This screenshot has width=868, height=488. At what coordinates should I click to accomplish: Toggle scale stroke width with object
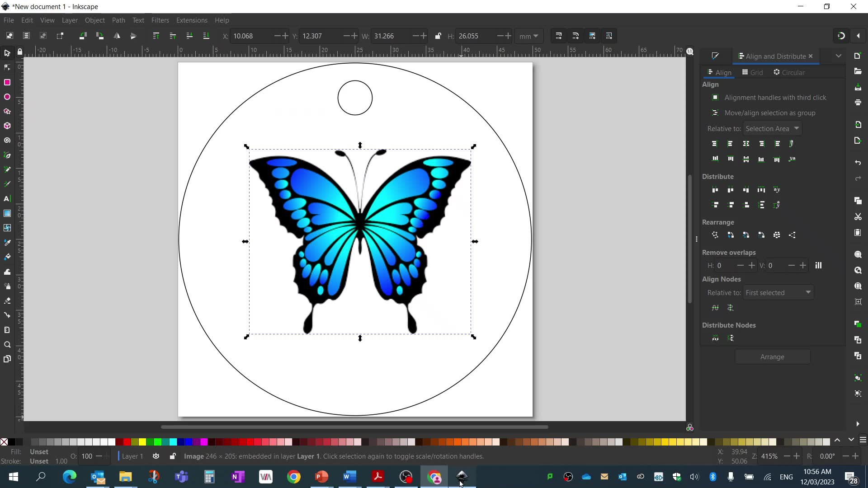(x=559, y=36)
